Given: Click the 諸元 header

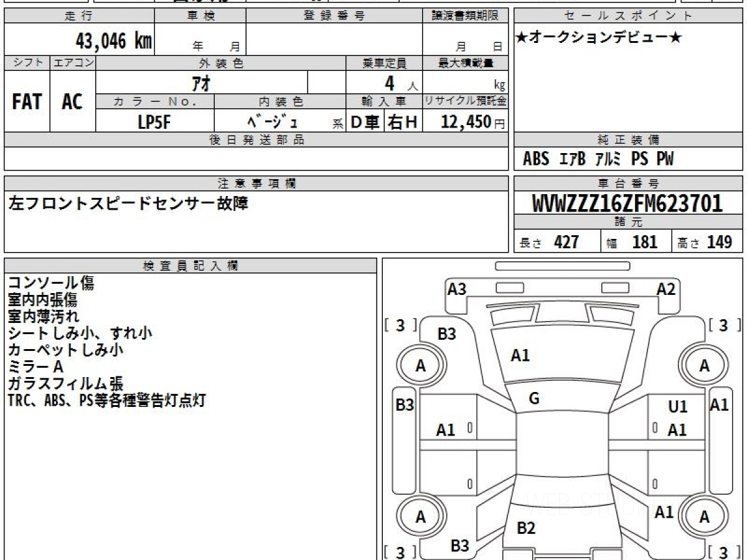Looking at the screenshot, I should (628, 223).
